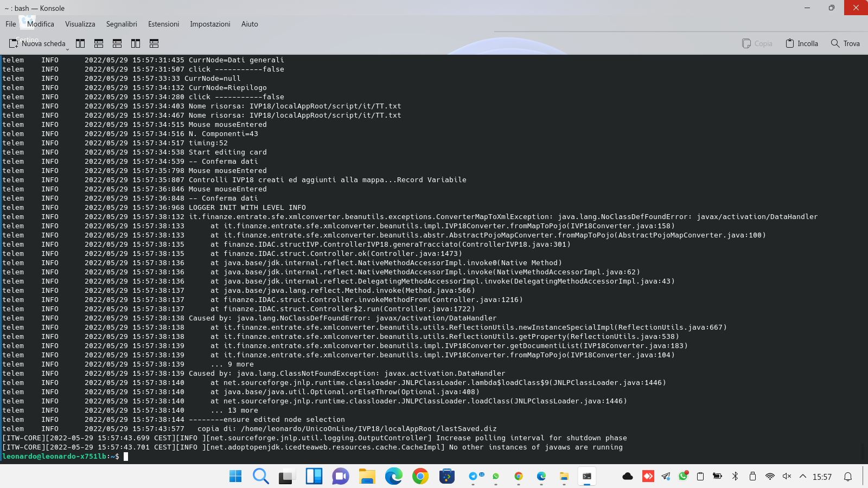Viewport: 868px width, 488px height.
Task: Click the USB eject tray icon
Action: pos(752,477)
